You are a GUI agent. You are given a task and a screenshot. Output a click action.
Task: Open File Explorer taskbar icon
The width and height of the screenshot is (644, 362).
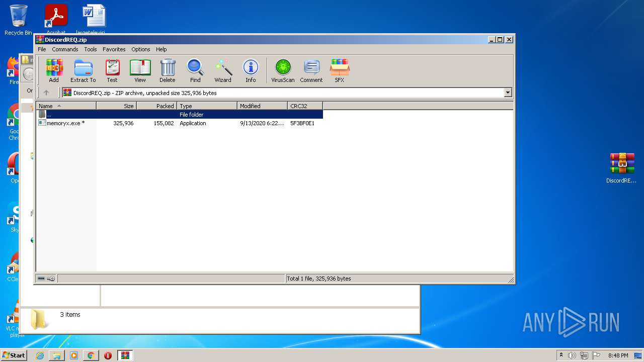(57, 355)
